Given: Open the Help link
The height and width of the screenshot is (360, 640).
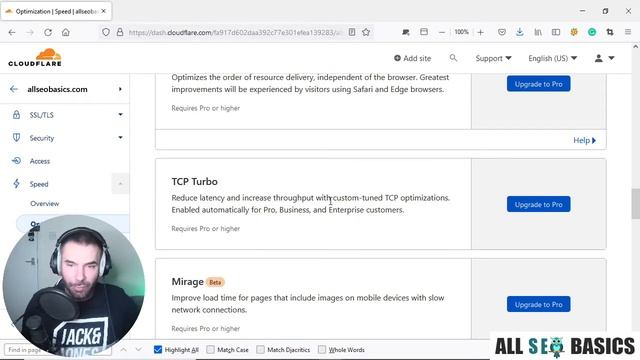Looking at the screenshot, I should pyautogui.click(x=584, y=140).
